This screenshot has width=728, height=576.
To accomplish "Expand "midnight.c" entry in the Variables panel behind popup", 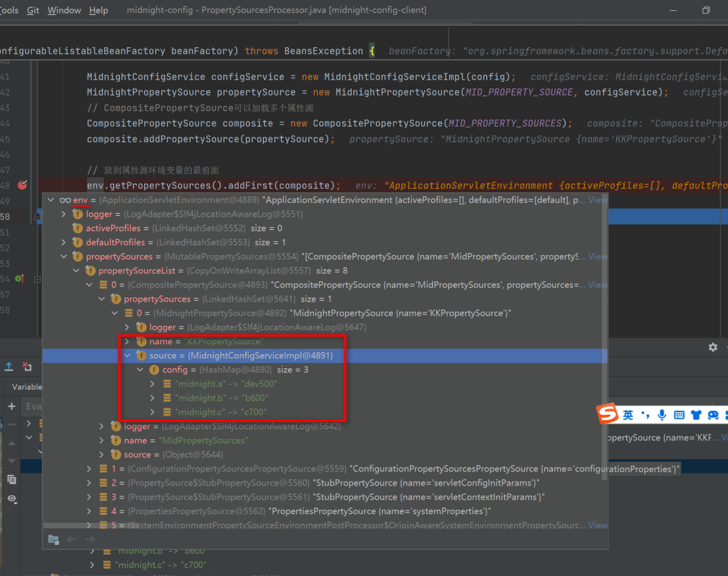I will pyautogui.click(x=92, y=565).
